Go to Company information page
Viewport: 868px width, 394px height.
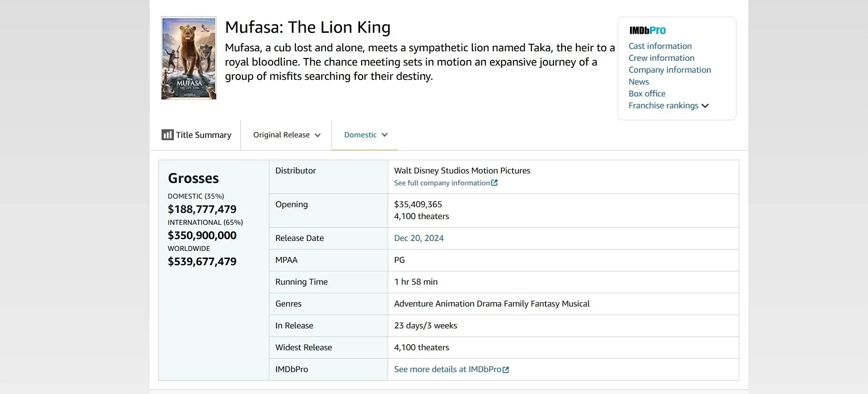[x=669, y=70]
